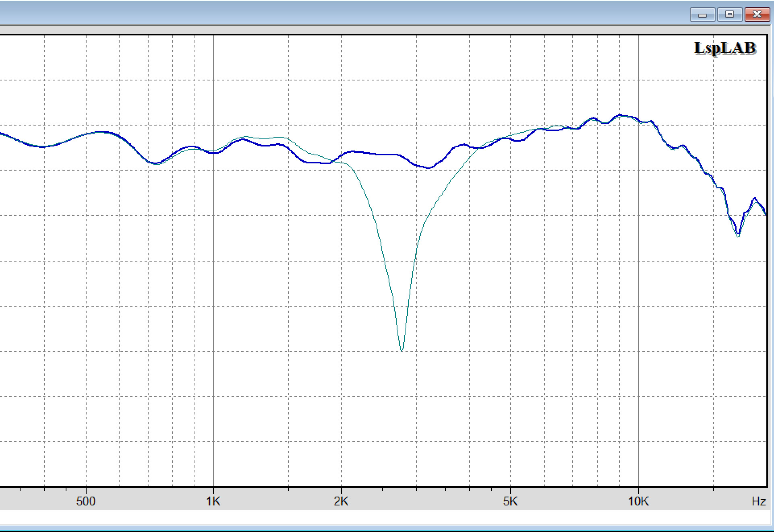774x532 pixels.
Task: Click the 2K frequency axis label
Action: 341,501
